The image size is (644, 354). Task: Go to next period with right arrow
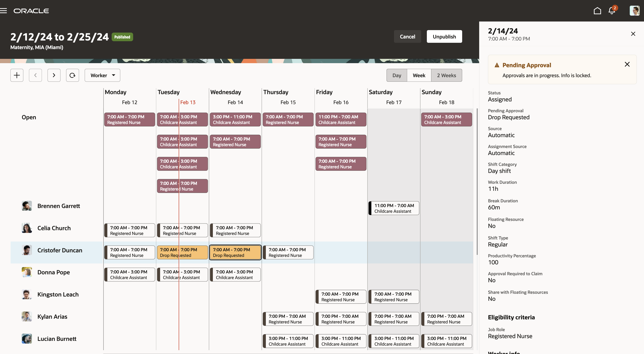54,75
